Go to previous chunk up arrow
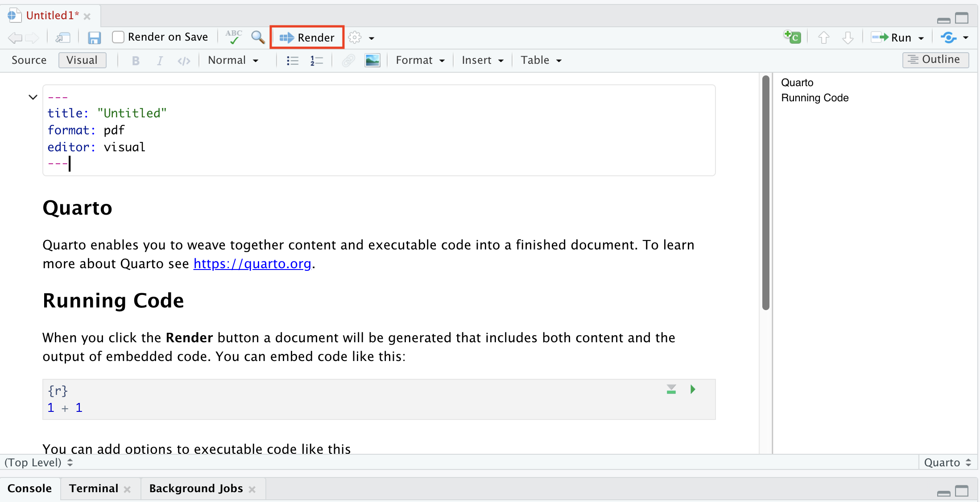Viewport: 980px width, 502px height. coord(824,37)
